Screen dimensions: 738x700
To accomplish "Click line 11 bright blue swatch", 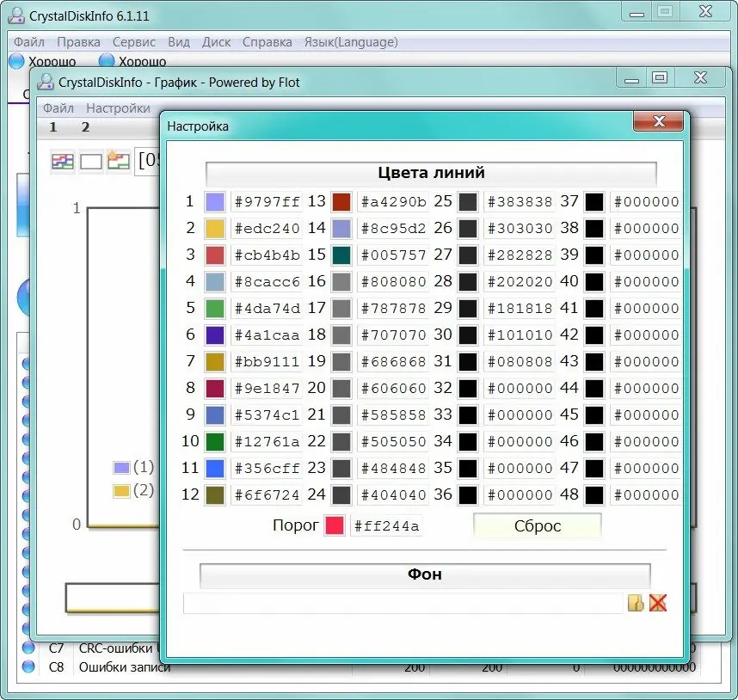I will (x=215, y=469).
